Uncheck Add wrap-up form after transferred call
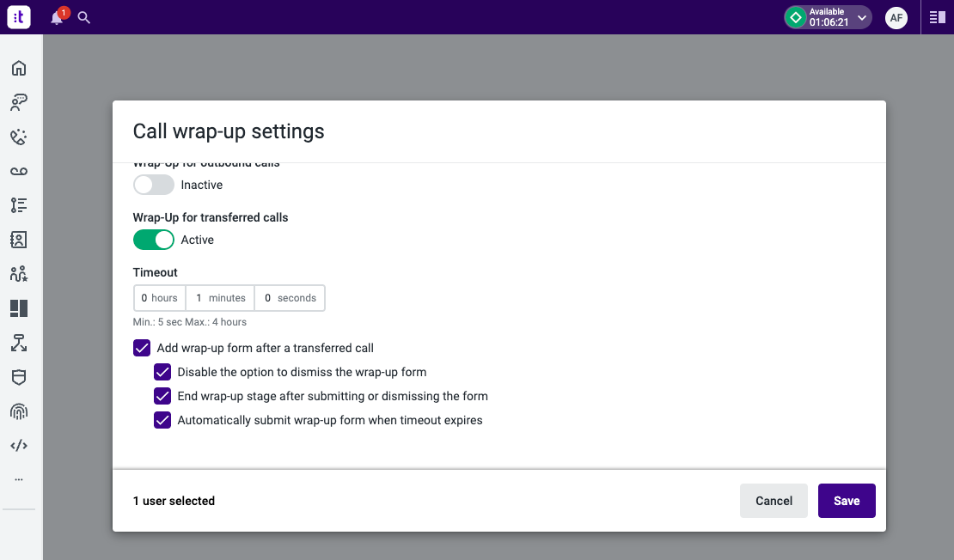The width and height of the screenshot is (954, 560). coord(142,348)
